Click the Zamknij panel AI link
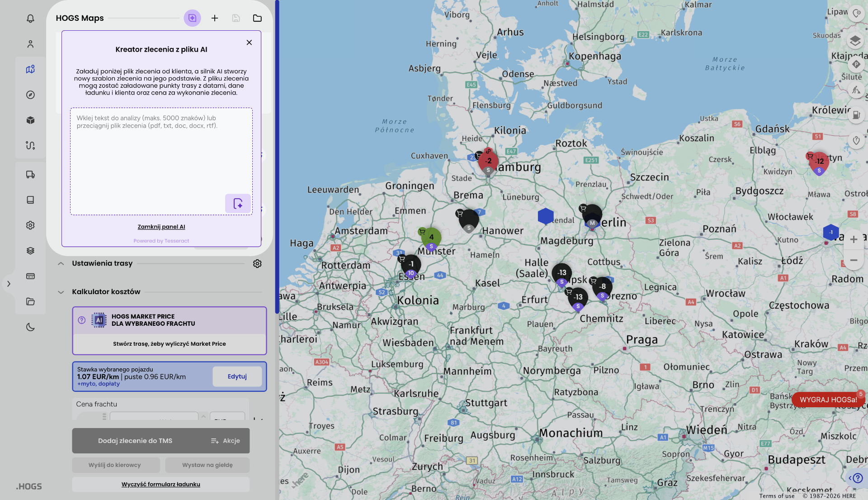 pos(161,227)
